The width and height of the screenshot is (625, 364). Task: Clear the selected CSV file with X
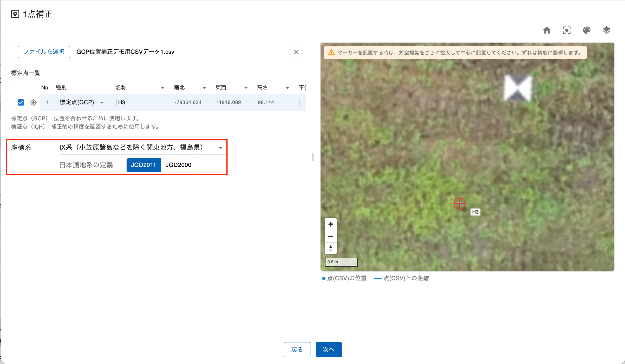pyautogui.click(x=296, y=52)
